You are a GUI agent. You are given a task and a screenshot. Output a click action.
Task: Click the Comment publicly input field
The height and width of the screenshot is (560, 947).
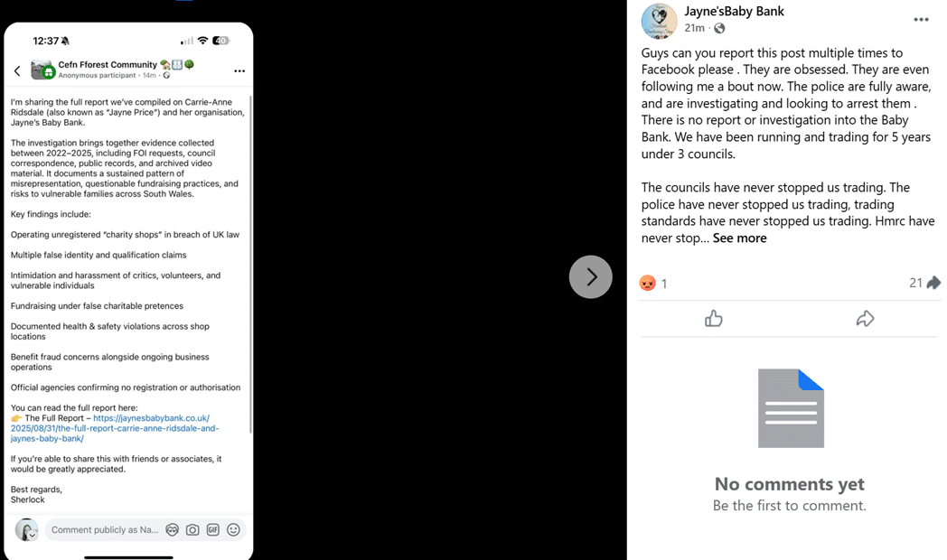[105, 530]
